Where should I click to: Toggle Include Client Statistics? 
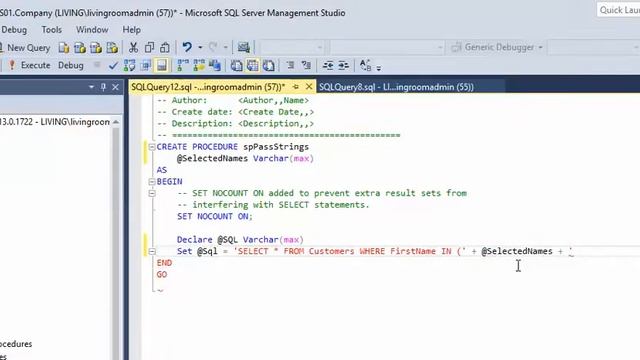coord(215,65)
